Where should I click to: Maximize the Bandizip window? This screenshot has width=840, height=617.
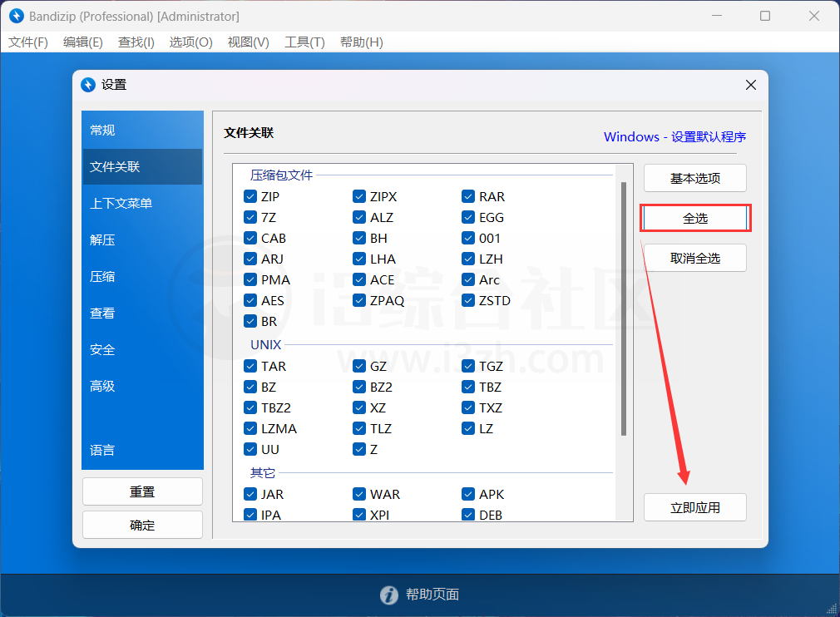coord(765,16)
